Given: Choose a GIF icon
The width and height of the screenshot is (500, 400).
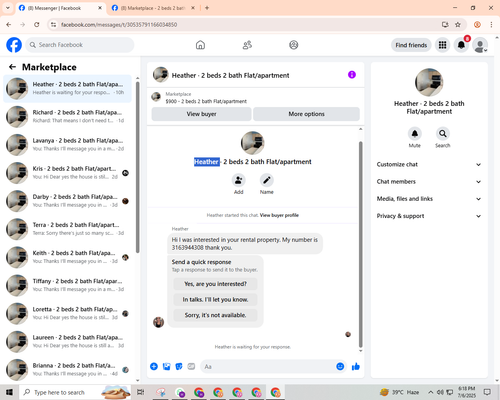Looking at the screenshot, I should 191,367.
